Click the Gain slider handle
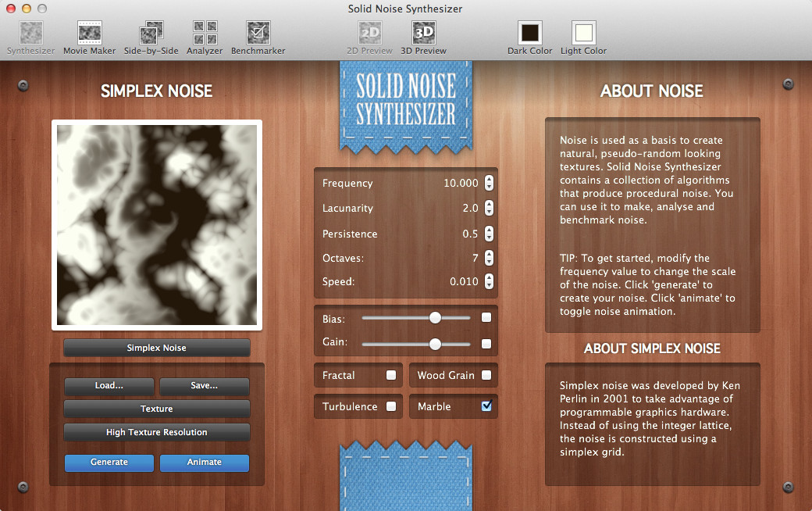This screenshot has height=511, width=812. coord(435,344)
